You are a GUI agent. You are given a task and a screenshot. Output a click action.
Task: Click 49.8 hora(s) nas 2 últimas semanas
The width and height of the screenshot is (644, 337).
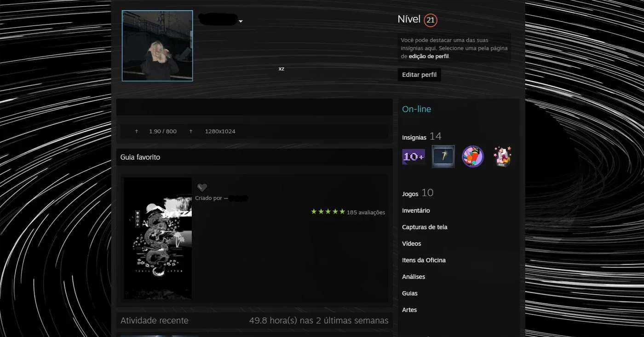[319, 320]
